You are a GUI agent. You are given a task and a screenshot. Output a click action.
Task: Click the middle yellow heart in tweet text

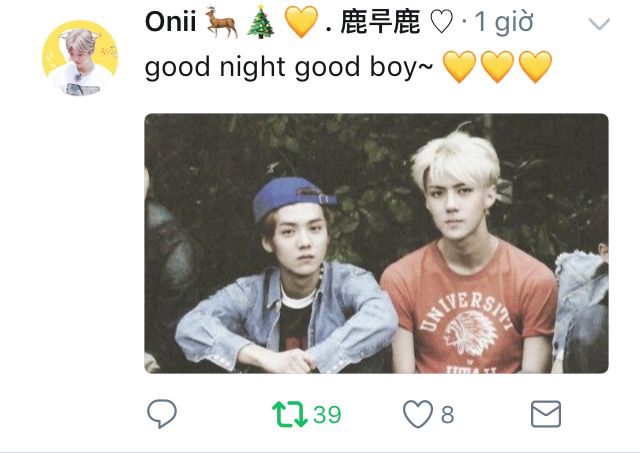click(x=497, y=67)
